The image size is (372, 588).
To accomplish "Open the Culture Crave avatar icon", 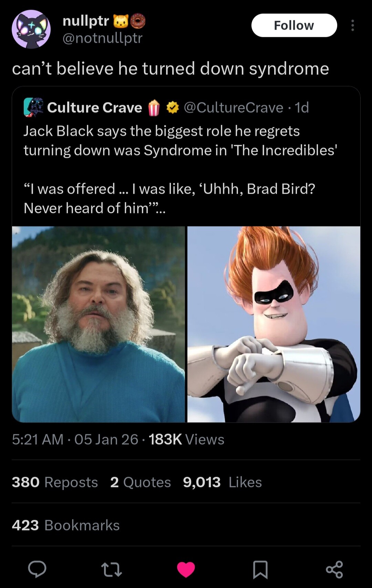I will coord(33,107).
